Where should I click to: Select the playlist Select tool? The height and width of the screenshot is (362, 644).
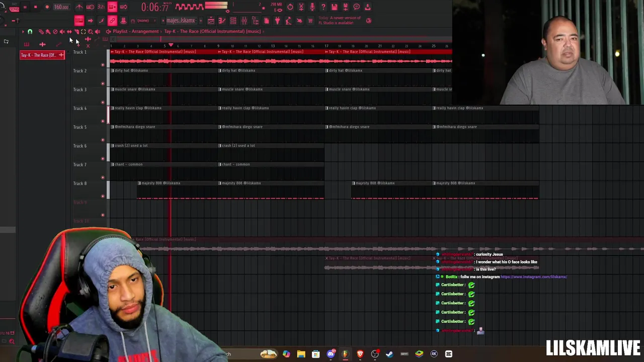(83, 32)
